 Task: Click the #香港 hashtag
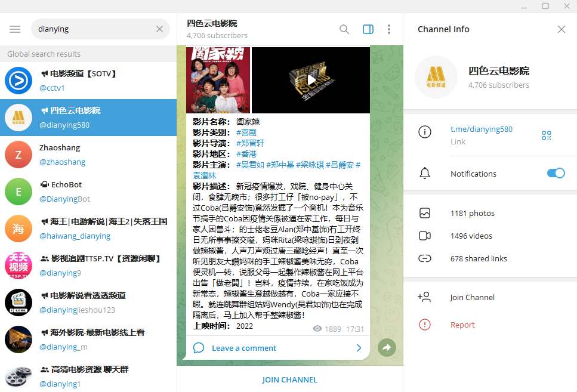246,154
